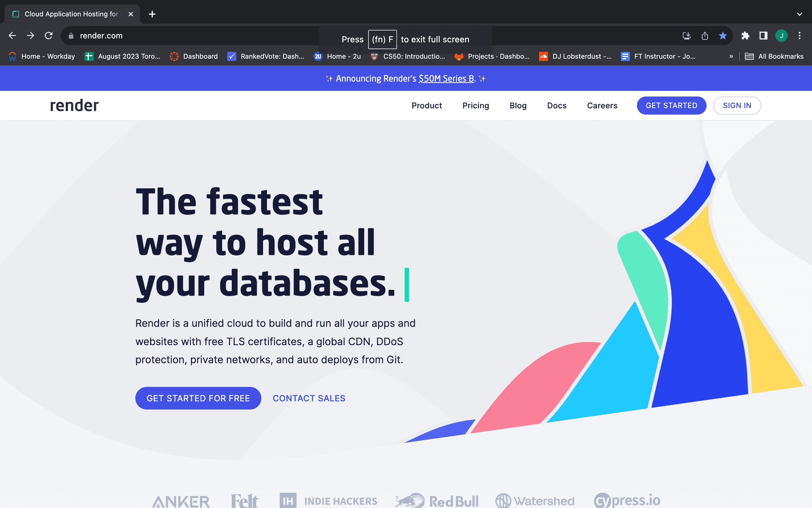Open the Docs nav item
The height and width of the screenshot is (508, 812).
[557, 106]
